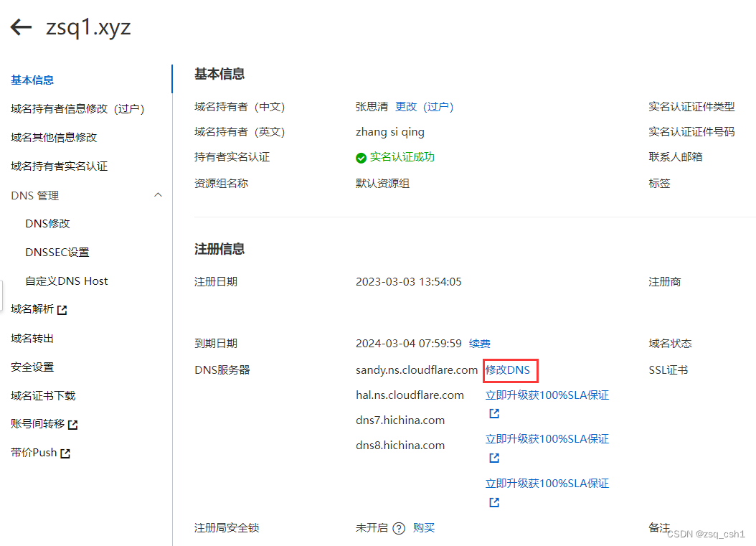Open 域名证书下载 page
This screenshot has height=546, width=756.
tap(41, 395)
